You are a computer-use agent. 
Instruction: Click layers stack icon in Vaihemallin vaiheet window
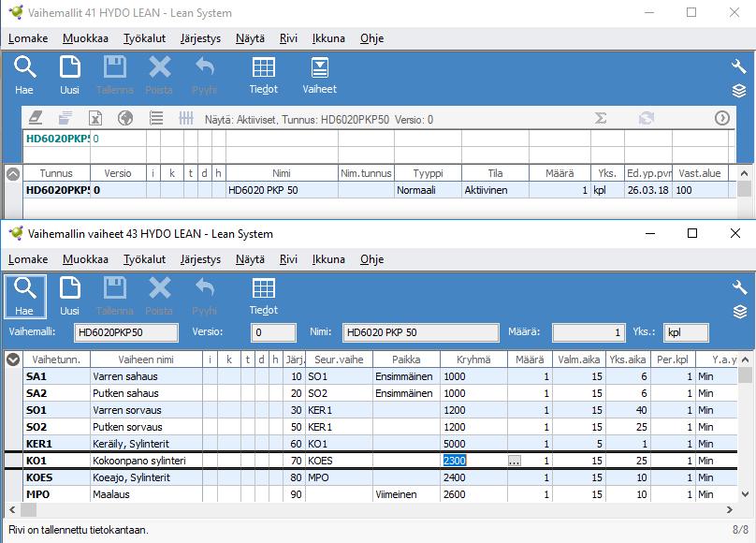click(x=739, y=312)
